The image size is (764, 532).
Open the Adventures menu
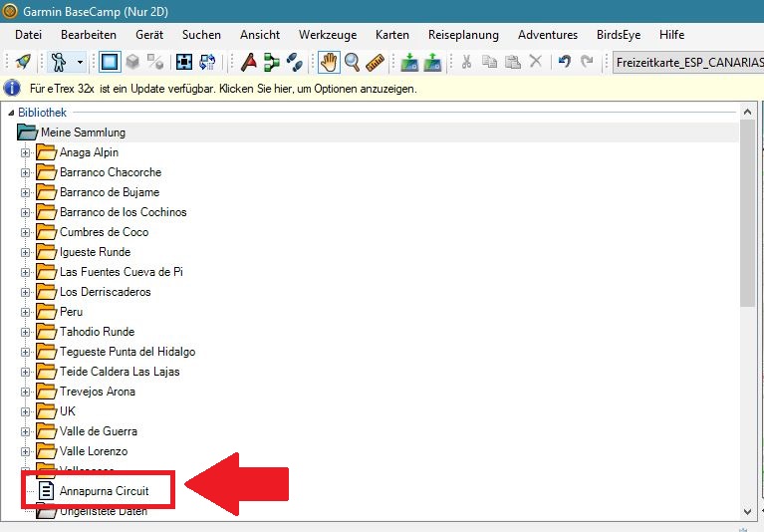[548, 35]
